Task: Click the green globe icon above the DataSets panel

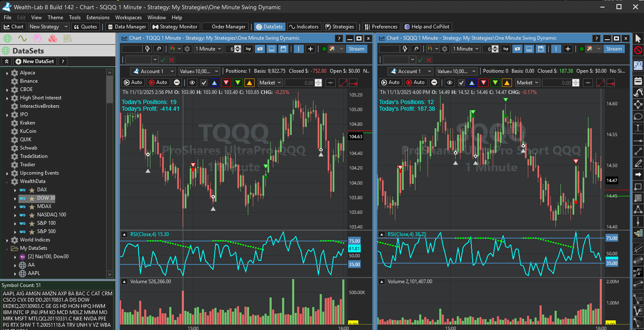Action: click(x=7, y=38)
